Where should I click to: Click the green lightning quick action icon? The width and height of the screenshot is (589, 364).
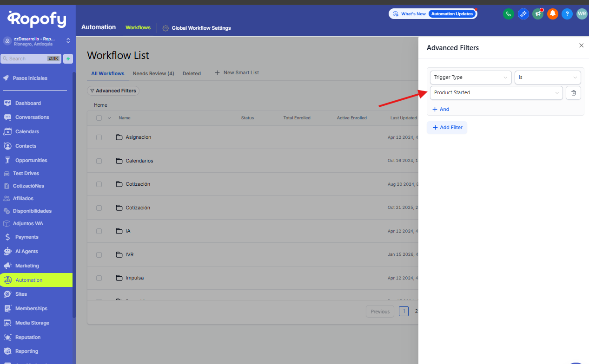(68, 59)
